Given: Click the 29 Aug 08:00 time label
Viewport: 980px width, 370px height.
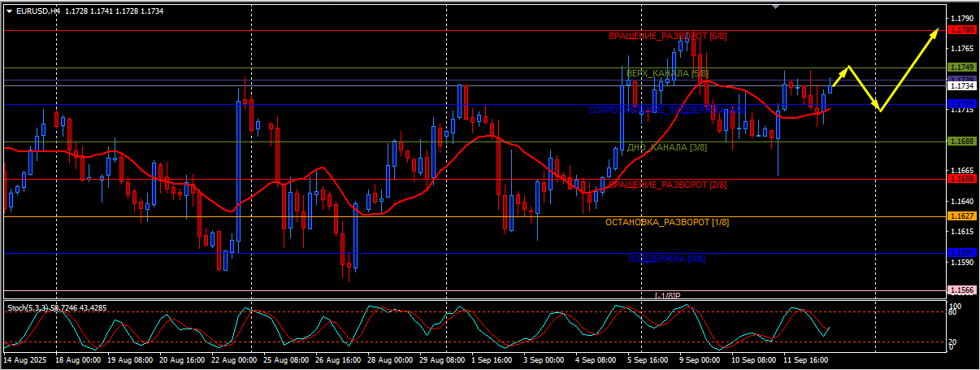Looking at the screenshot, I should [x=443, y=358].
